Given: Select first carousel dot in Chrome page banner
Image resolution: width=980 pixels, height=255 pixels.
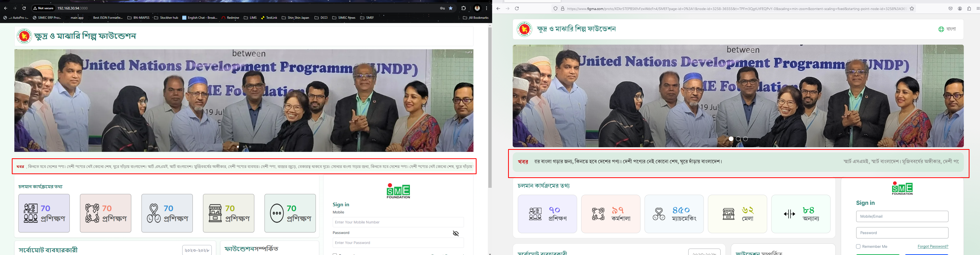Looking at the screenshot, I should (x=238, y=146).
